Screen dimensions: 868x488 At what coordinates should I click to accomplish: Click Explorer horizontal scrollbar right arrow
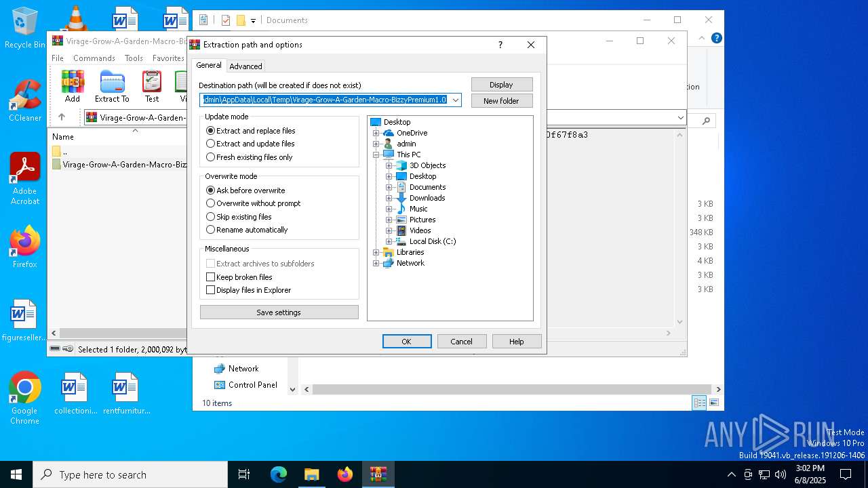point(718,389)
